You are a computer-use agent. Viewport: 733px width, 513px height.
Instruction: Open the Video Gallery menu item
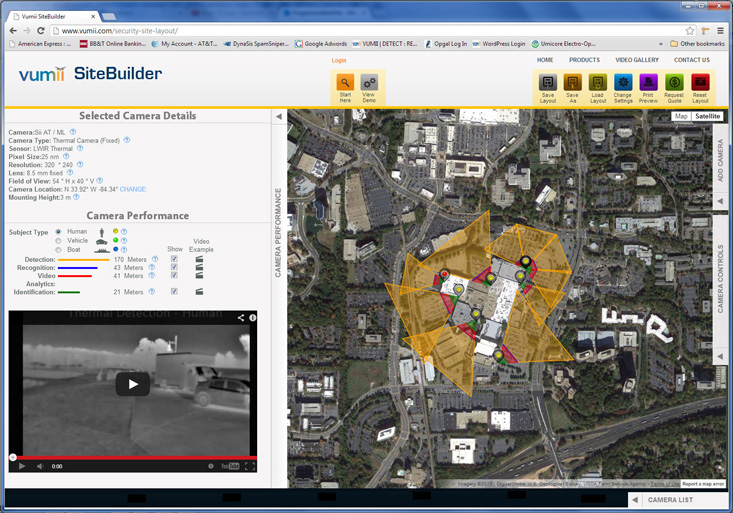click(x=636, y=60)
